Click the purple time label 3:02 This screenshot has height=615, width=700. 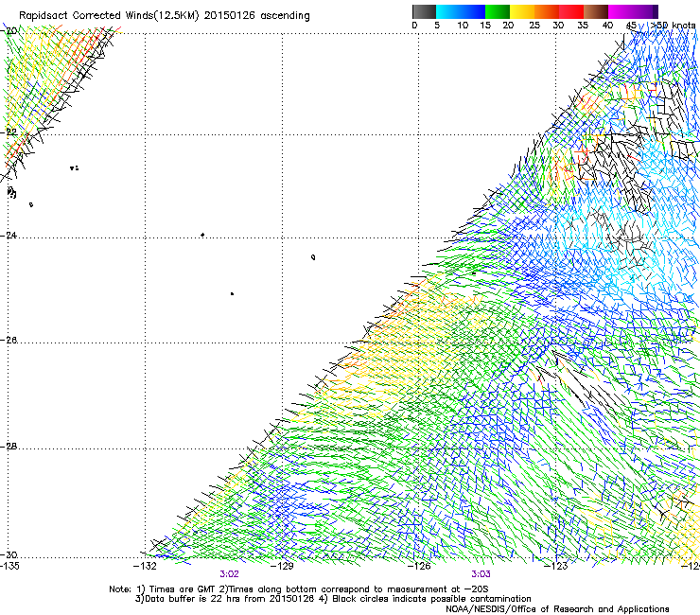[230, 574]
